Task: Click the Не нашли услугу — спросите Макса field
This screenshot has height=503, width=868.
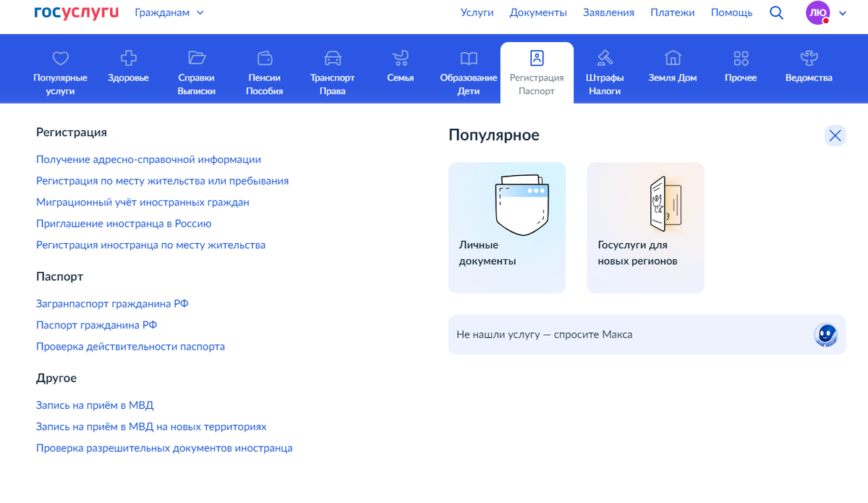Action: coord(647,334)
